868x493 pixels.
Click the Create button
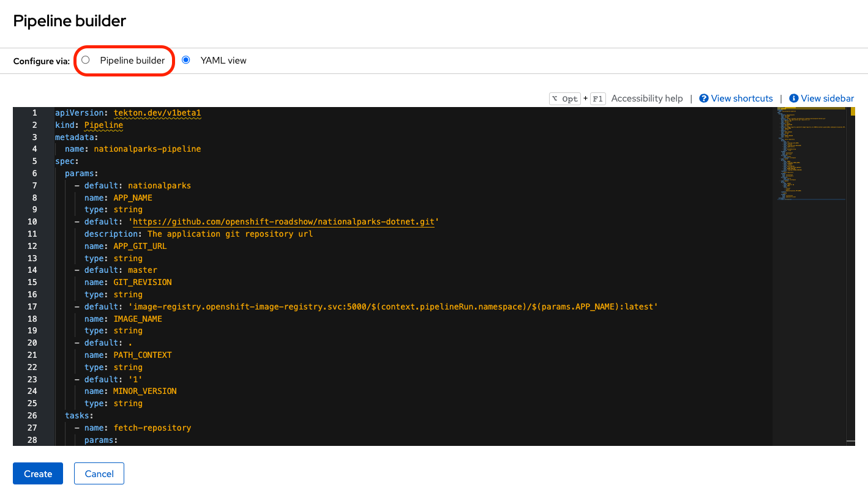point(38,473)
